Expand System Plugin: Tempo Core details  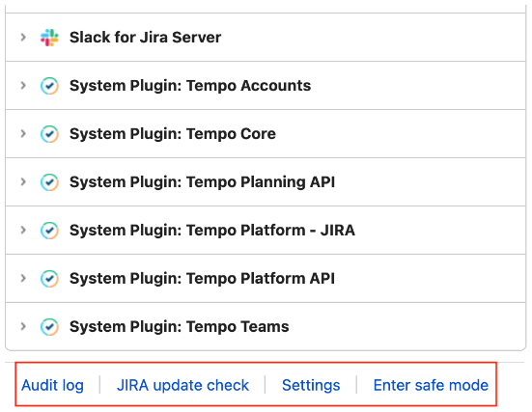pyautogui.click(x=23, y=133)
